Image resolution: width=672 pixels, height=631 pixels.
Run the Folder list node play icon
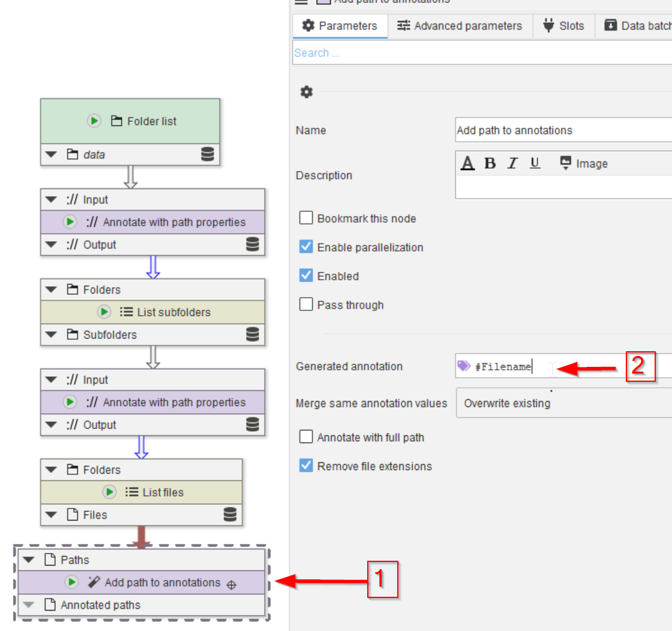(94, 121)
